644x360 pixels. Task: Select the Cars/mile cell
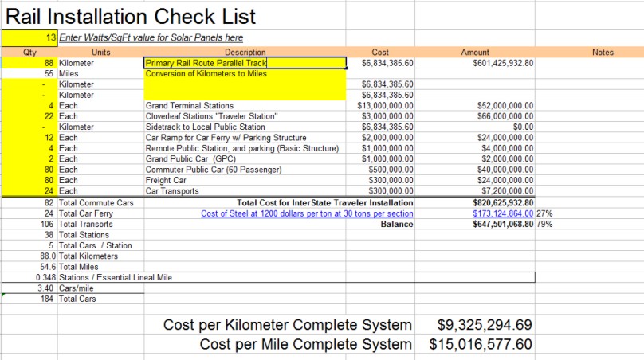pos(100,288)
